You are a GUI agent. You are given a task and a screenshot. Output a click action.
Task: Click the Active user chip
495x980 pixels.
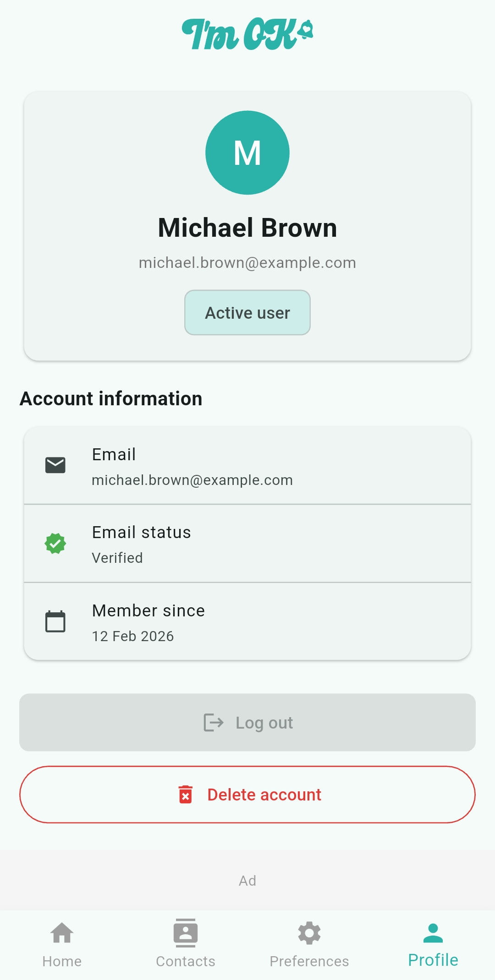[247, 313]
